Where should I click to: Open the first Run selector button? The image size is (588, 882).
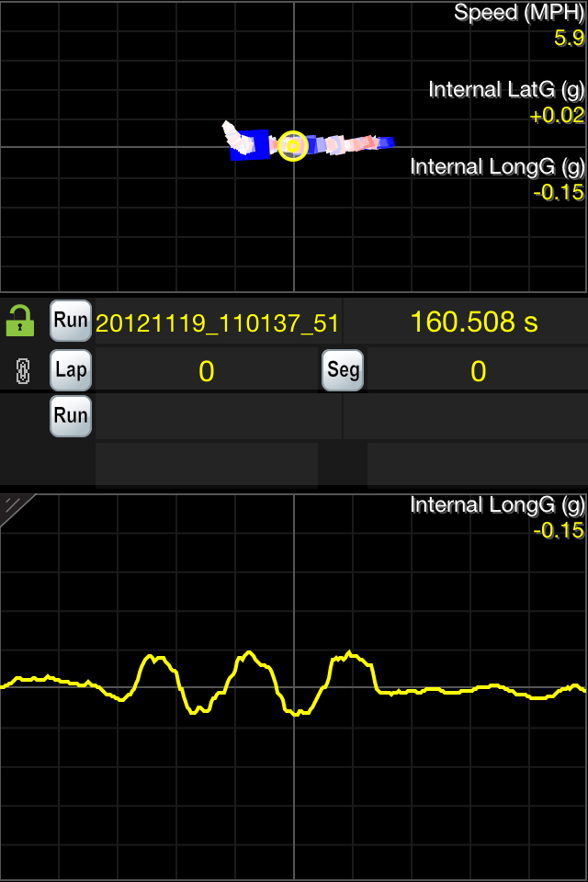coord(71,321)
